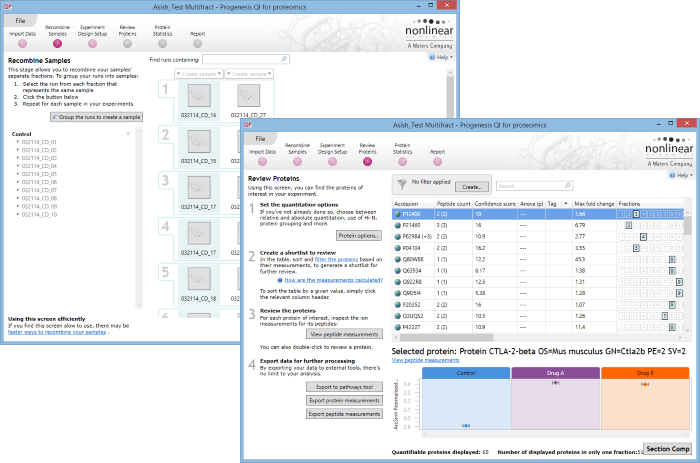Click globe icon beside accession P21460

pos(397,225)
